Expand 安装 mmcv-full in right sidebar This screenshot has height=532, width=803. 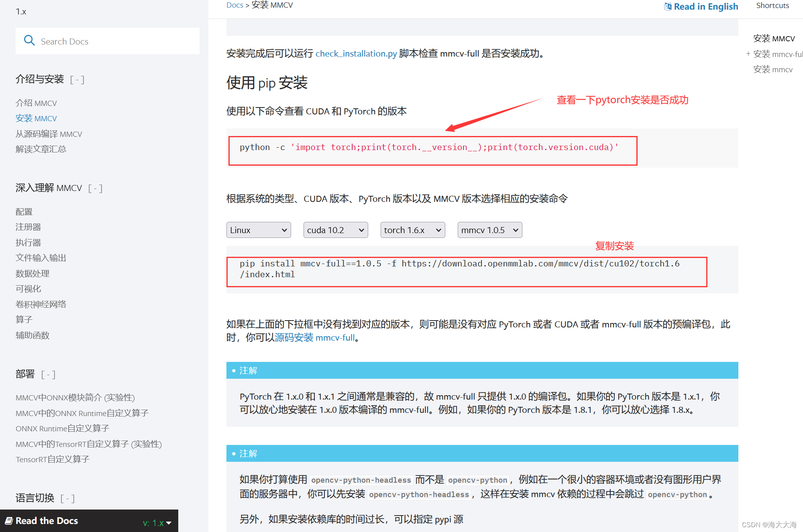(748, 54)
